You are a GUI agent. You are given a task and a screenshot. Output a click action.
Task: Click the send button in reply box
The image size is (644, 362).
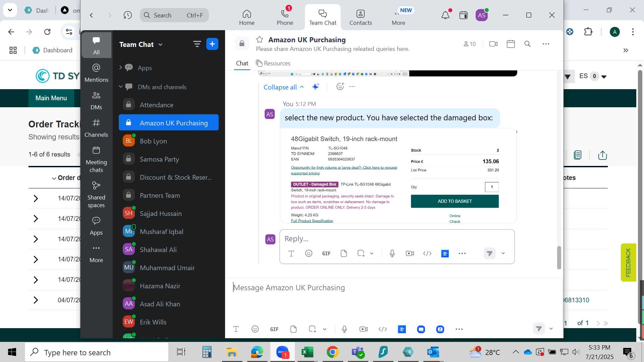coord(489,253)
